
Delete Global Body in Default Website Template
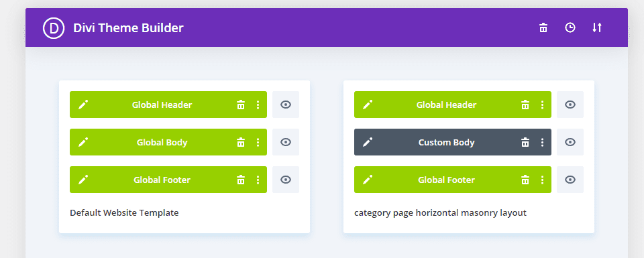click(x=241, y=142)
